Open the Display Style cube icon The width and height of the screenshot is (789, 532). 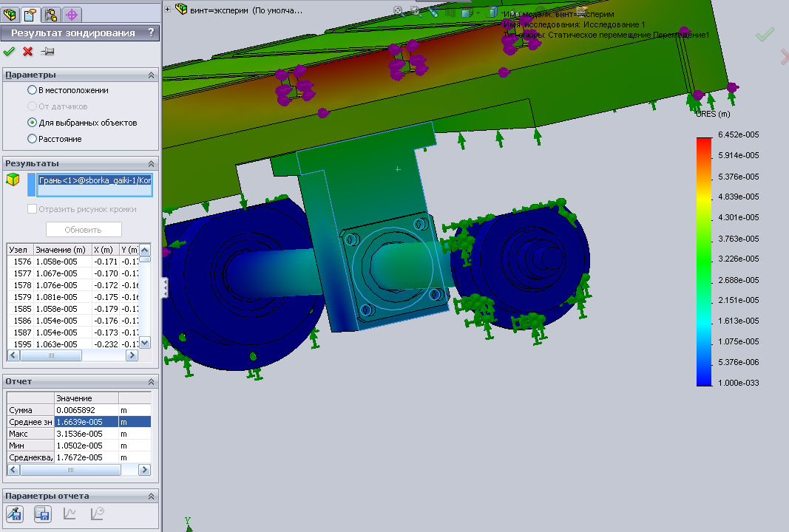[492, 12]
